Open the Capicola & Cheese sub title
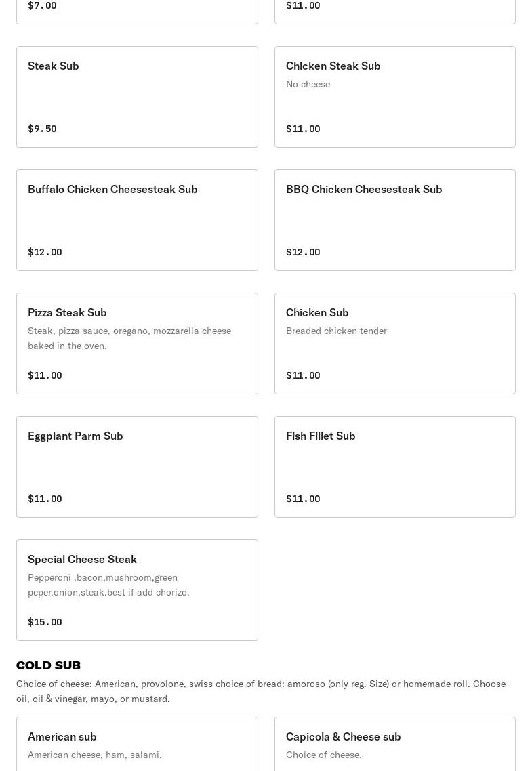 [343, 736]
